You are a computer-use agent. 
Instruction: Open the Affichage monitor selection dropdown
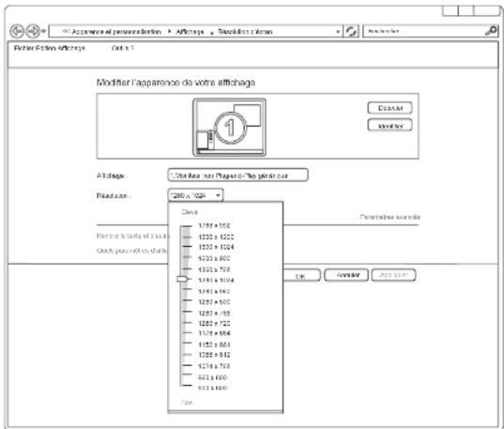click(x=237, y=176)
